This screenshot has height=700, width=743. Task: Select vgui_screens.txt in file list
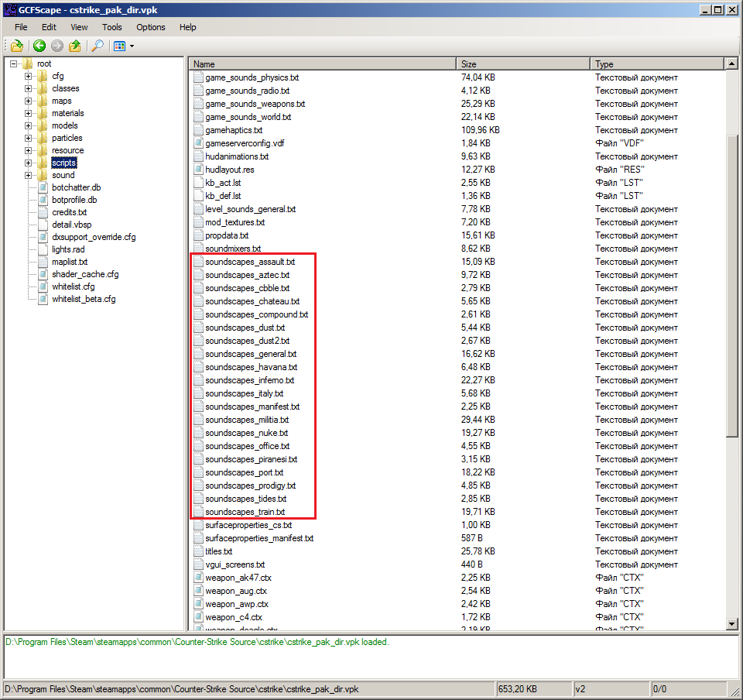(235, 564)
